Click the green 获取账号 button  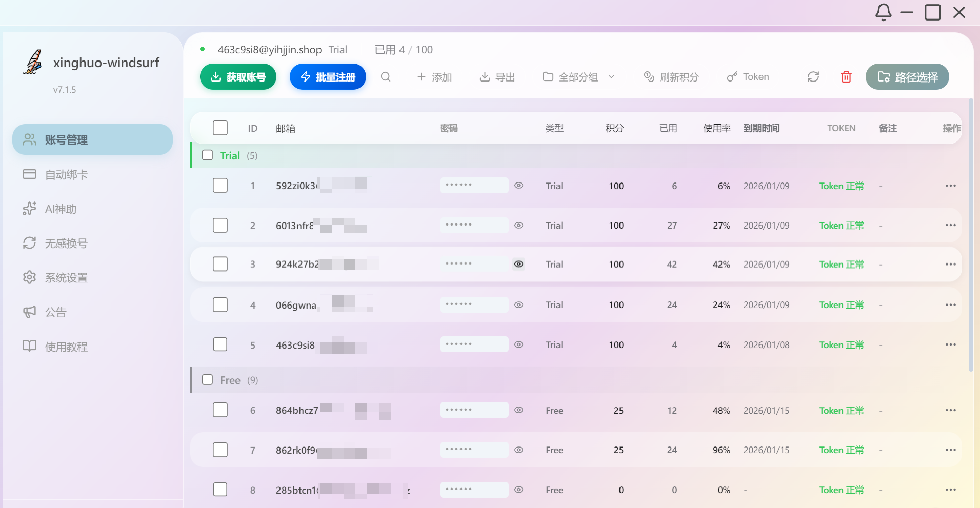pyautogui.click(x=238, y=77)
